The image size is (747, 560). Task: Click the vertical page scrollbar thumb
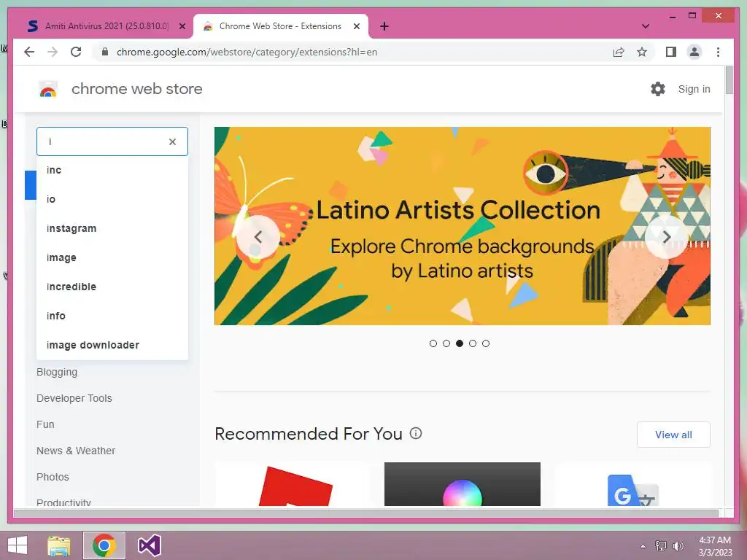(729, 80)
